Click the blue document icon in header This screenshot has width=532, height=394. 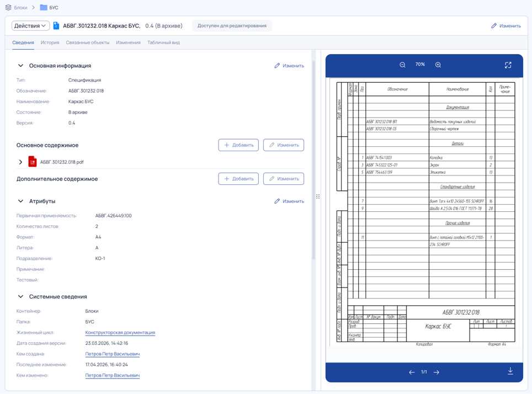coord(56,25)
